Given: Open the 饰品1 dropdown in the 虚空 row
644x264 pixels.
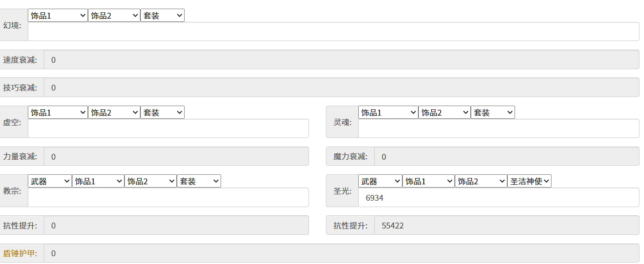Looking at the screenshot, I should pos(57,112).
